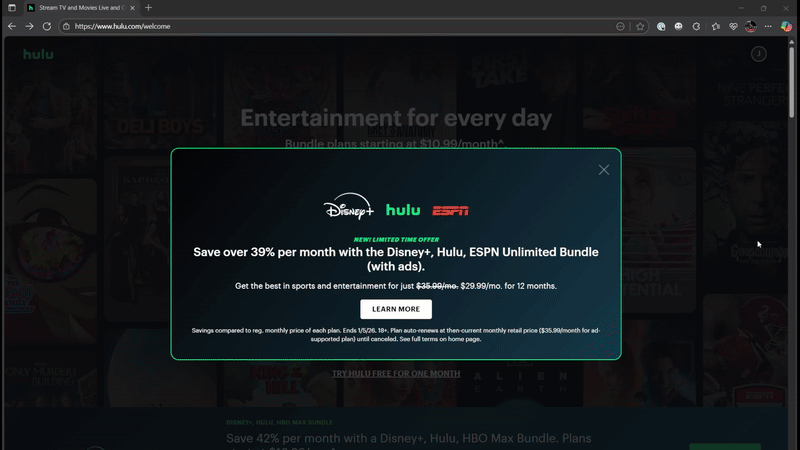The image size is (800, 450).
Task: Open Settings and more menu
Action: tap(768, 27)
